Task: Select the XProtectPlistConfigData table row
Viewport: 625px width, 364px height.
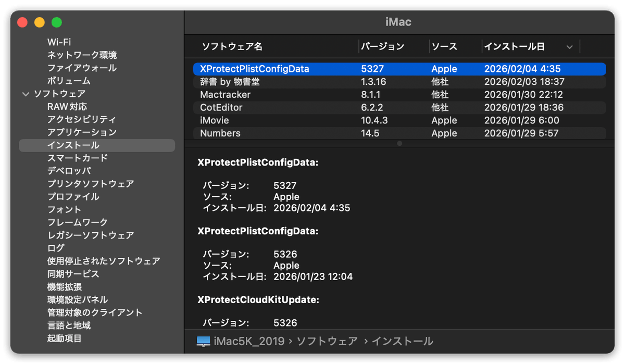Action: (399, 69)
